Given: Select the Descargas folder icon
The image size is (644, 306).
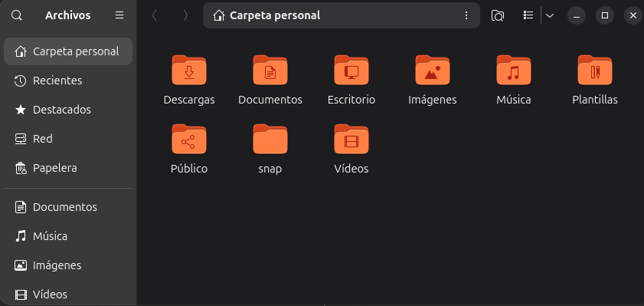Looking at the screenshot, I should [189, 71].
